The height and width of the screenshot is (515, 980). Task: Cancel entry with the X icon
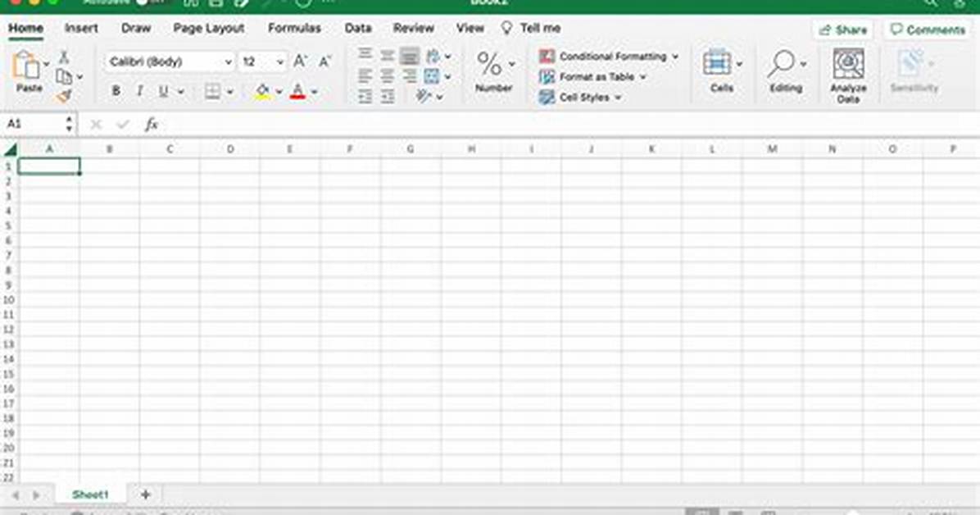(x=96, y=125)
